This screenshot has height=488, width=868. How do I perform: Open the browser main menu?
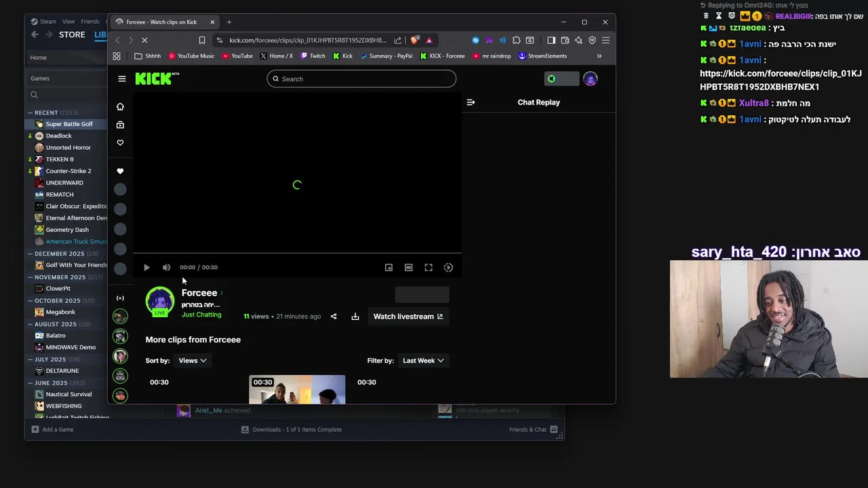(606, 40)
